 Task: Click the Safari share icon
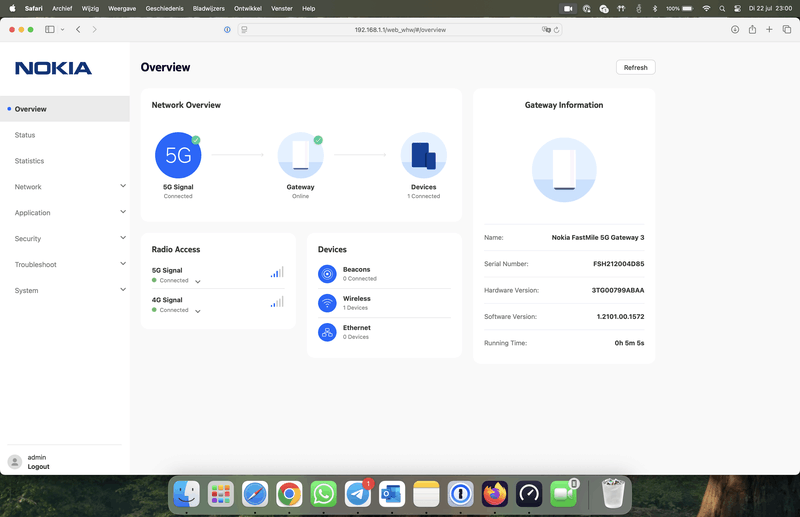coord(752,30)
